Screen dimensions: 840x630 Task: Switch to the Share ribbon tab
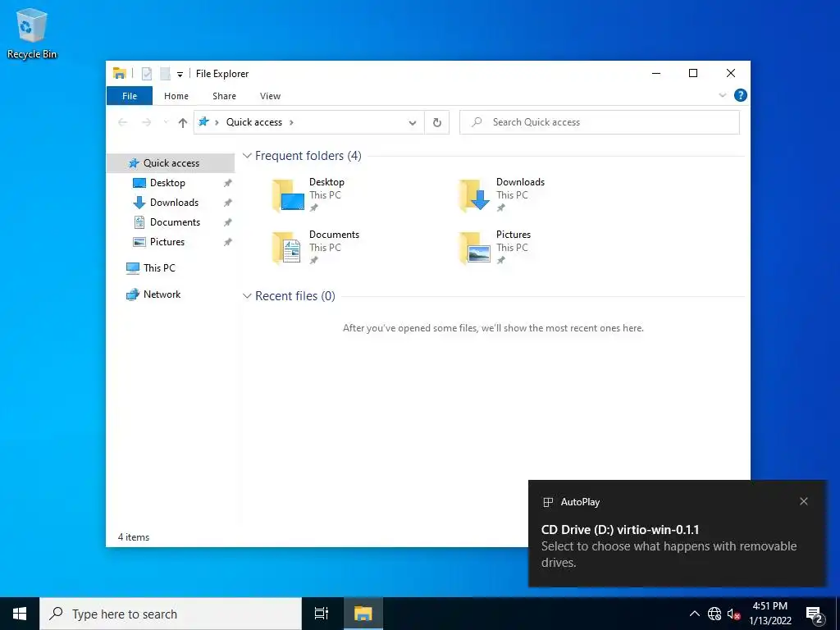click(224, 96)
